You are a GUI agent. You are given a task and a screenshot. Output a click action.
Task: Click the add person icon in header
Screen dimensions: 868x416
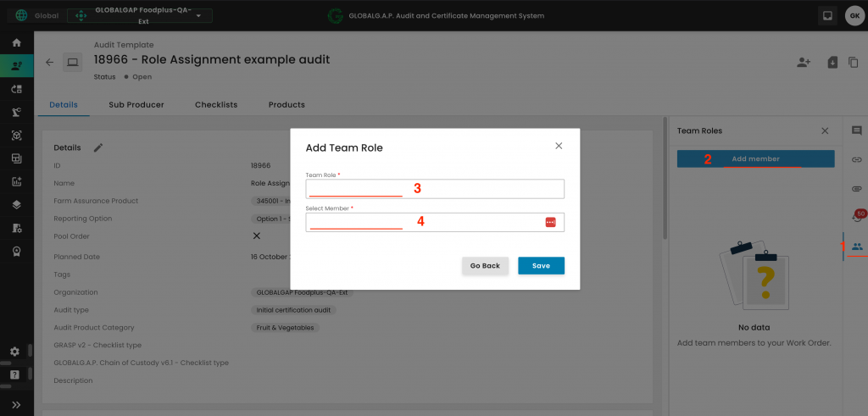(804, 62)
